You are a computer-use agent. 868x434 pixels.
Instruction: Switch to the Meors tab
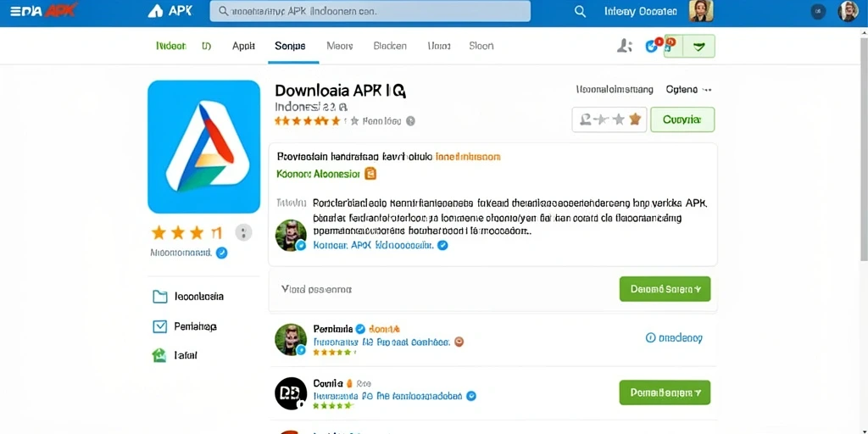point(340,46)
